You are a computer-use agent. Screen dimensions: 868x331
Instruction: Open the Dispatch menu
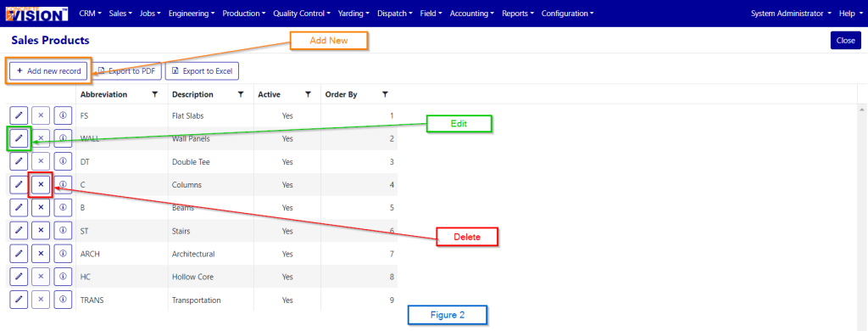[395, 14]
